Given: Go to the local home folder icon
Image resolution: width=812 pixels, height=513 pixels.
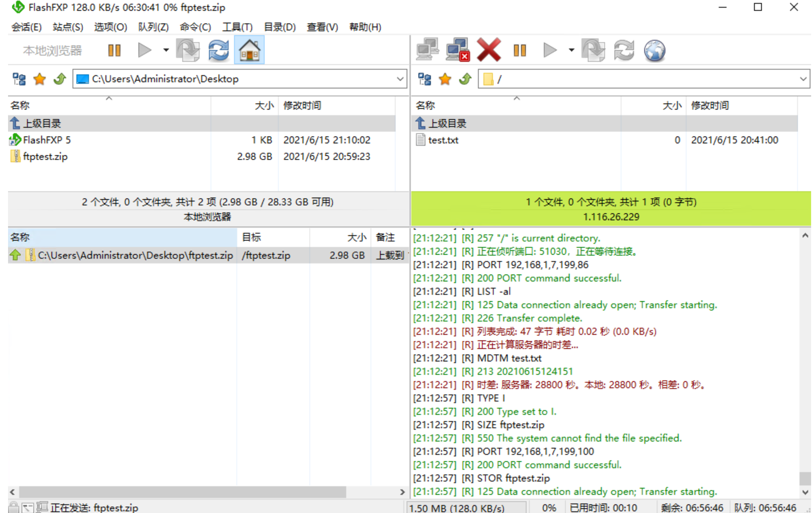Looking at the screenshot, I should [x=249, y=50].
